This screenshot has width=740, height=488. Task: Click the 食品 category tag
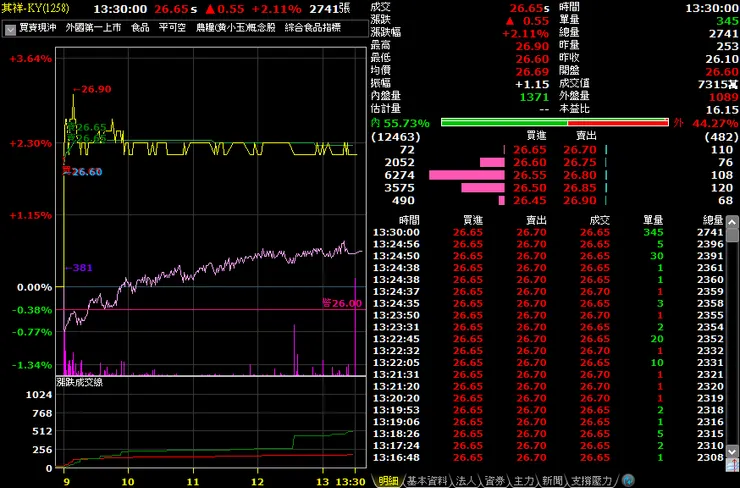[140, 28]
